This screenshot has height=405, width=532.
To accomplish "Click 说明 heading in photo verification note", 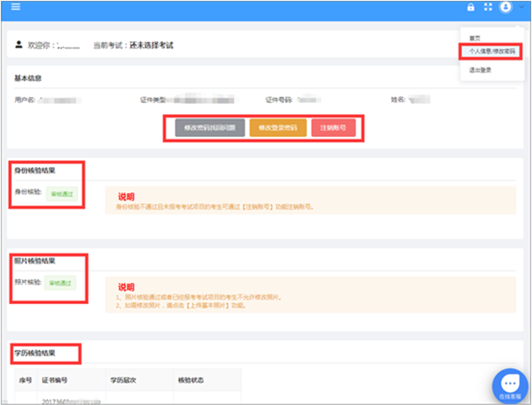I will coord(126,287).
